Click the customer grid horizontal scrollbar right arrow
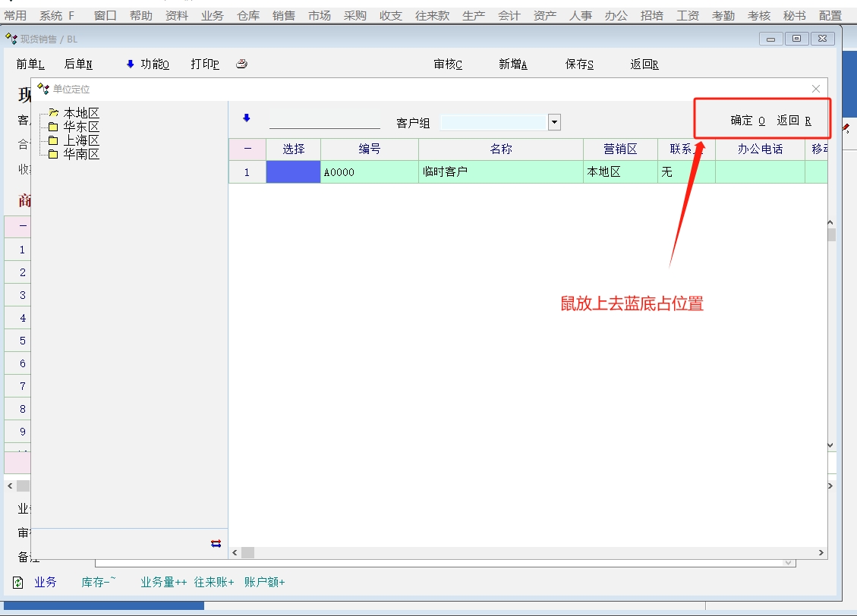 821,553
